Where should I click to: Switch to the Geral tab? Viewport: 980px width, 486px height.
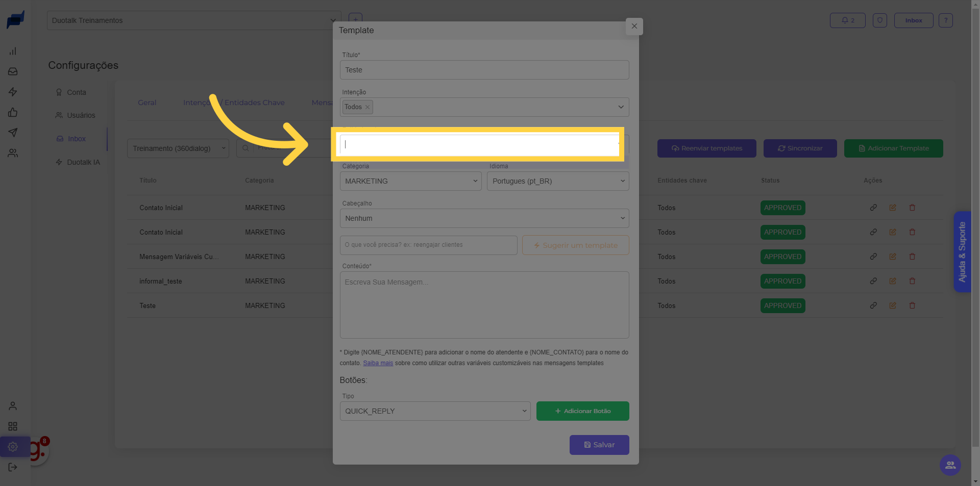tap(147, 103)
